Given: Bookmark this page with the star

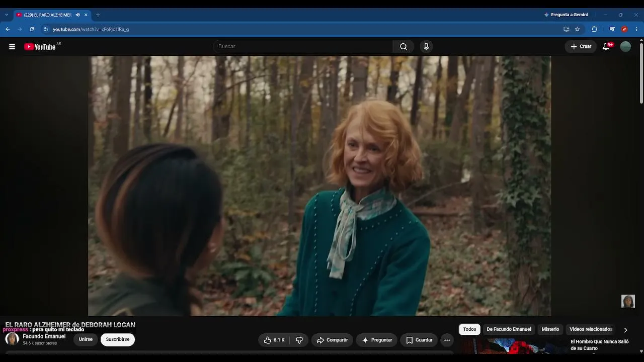Looking at the screenshot, I should 577,29.
